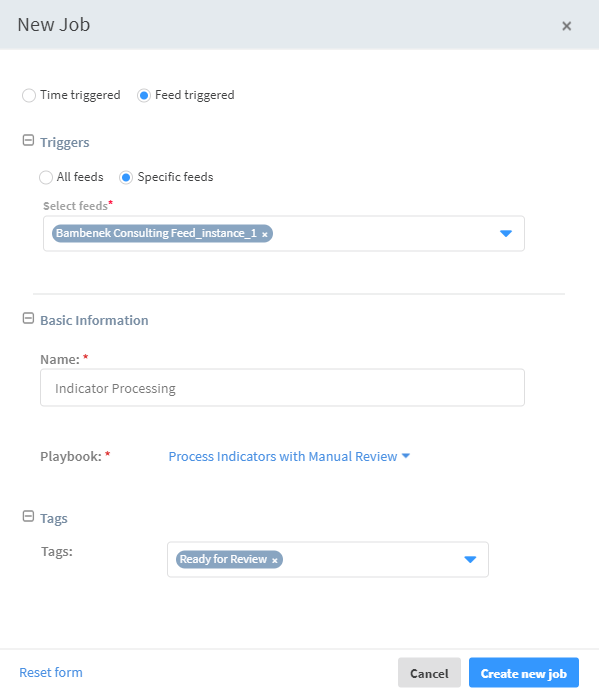The height and width of the screenshot is (693, 599).
Task: Click the Triggers section heading
Action: tap(65, 142)
